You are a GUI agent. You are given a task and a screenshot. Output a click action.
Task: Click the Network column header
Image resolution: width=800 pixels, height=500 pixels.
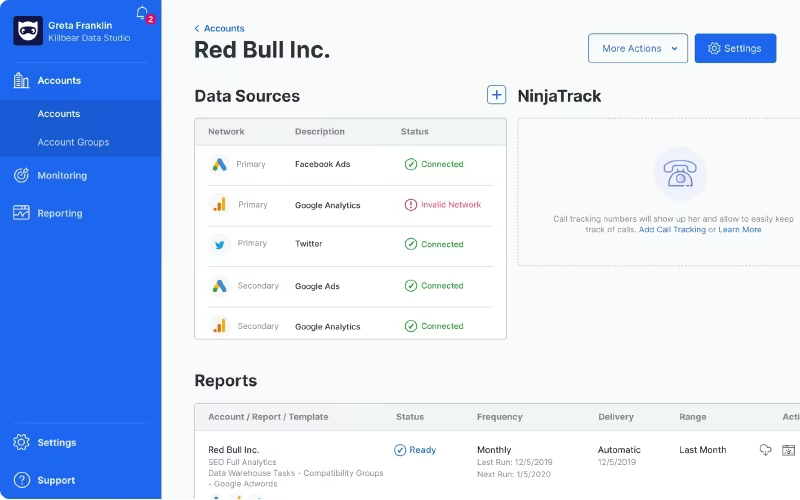click(226, 132)
